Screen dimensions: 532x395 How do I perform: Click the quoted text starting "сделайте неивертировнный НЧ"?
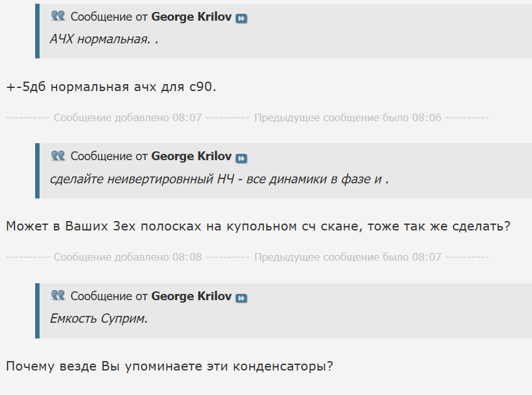click(219, 179)
